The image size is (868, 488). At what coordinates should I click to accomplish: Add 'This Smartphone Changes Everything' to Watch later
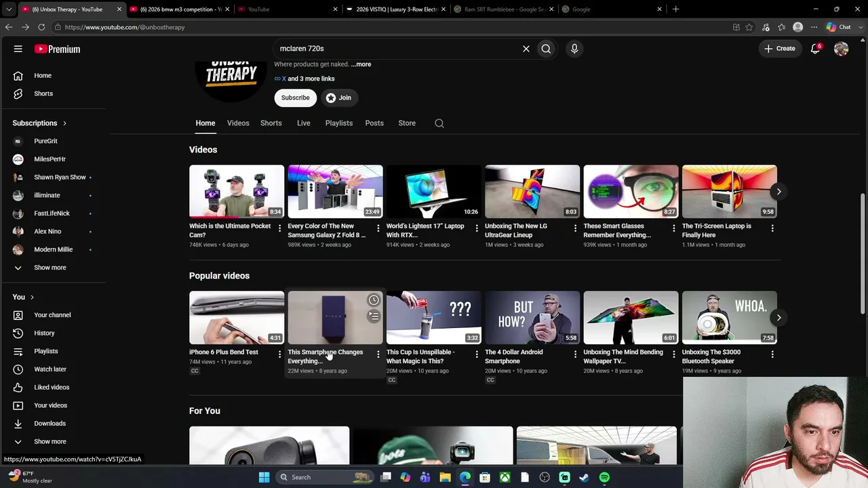(x=374, y=300)
